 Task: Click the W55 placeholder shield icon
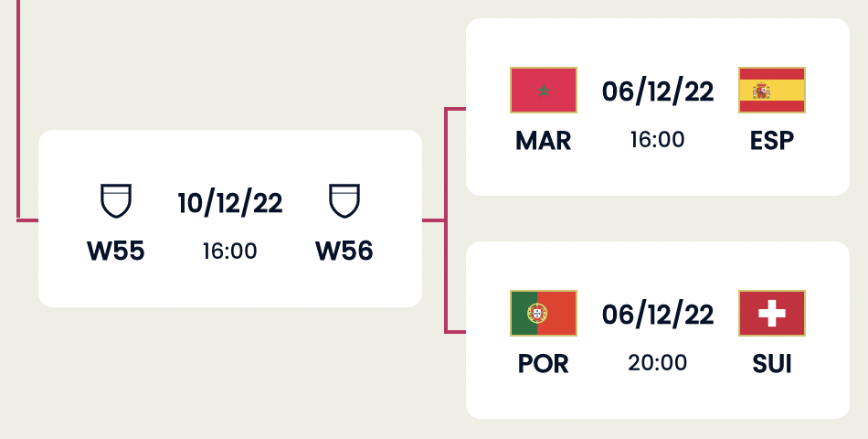point(116,201)
